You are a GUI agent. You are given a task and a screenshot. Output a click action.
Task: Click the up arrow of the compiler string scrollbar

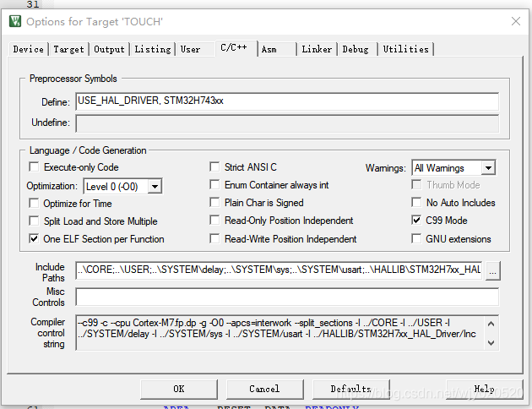491,324
